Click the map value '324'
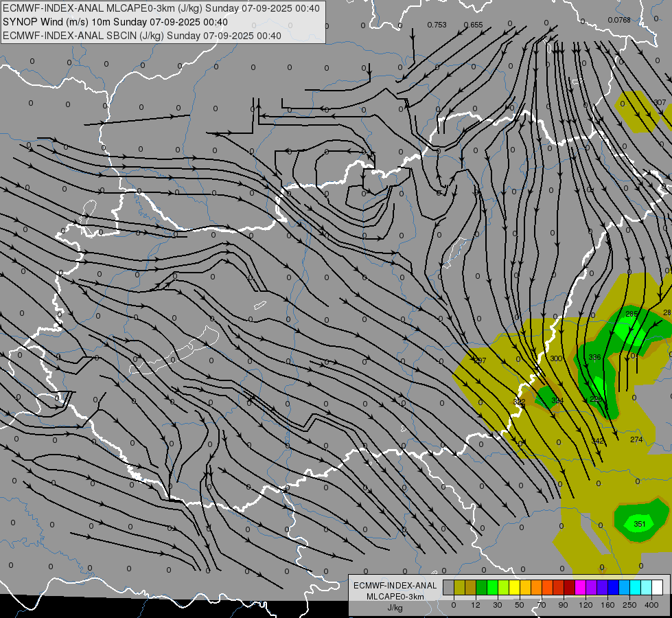The width and height of the screenshot is (672, 618). [557, 400]
